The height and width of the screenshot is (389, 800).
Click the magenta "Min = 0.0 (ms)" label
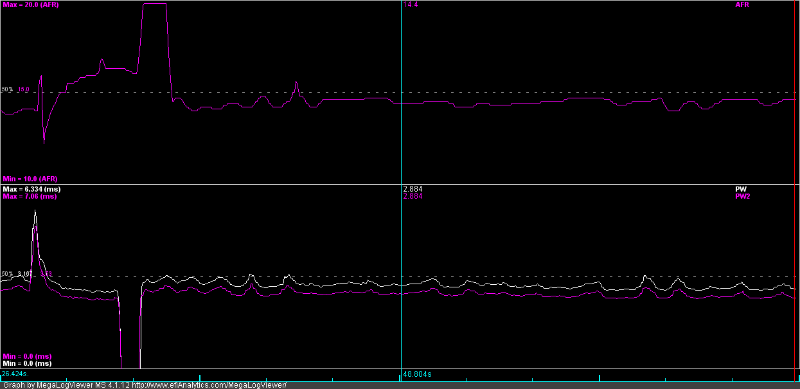[x=27, y=356]
